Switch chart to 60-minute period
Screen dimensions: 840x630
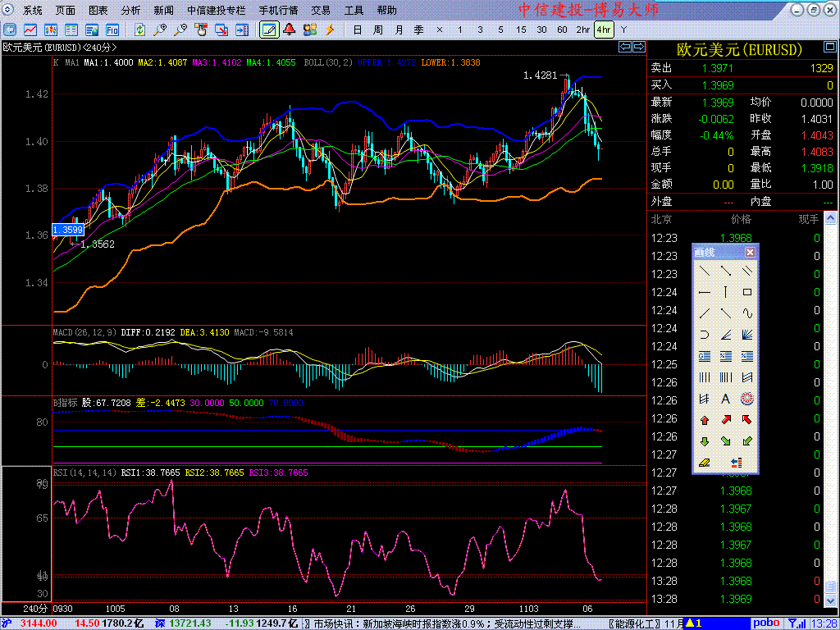click(x=562, y=30)
